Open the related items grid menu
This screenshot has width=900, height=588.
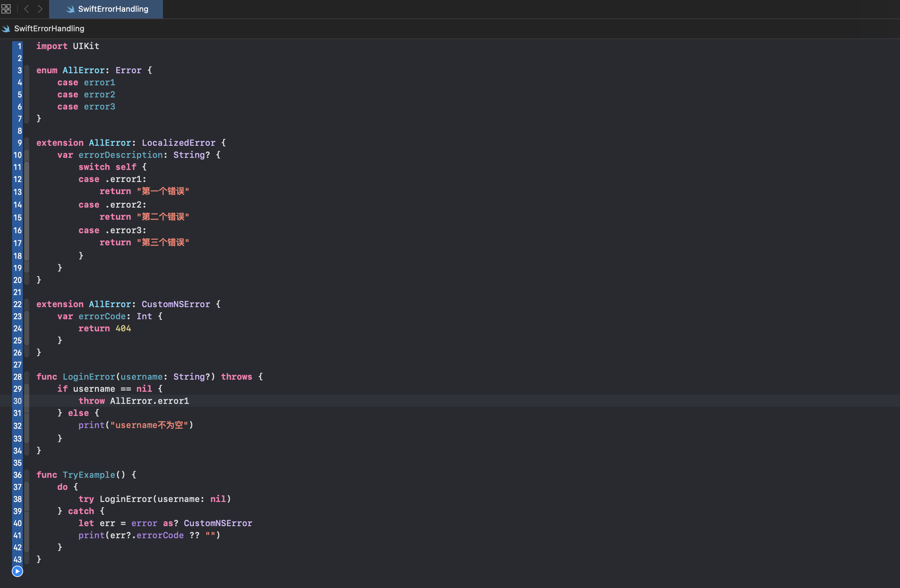coord(6,9)
